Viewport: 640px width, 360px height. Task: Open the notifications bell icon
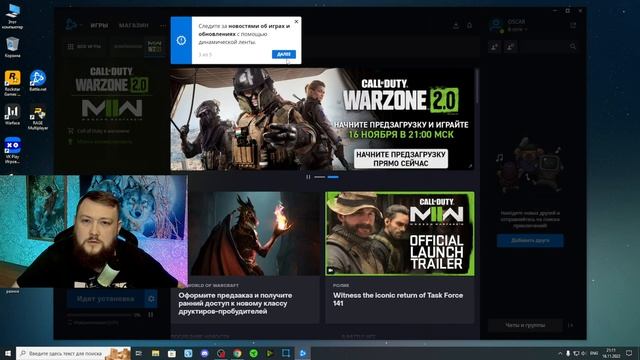click(x=469, y=25)
